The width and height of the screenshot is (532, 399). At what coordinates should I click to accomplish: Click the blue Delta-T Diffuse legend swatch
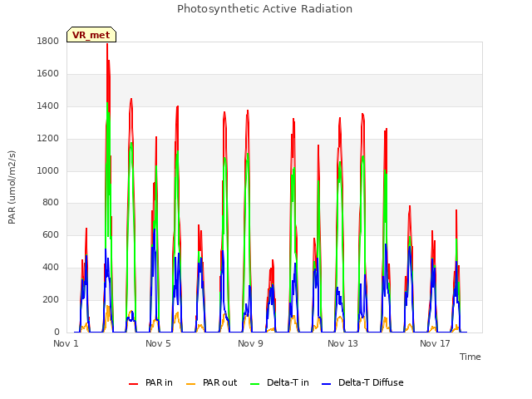click(x=326, y=384)
